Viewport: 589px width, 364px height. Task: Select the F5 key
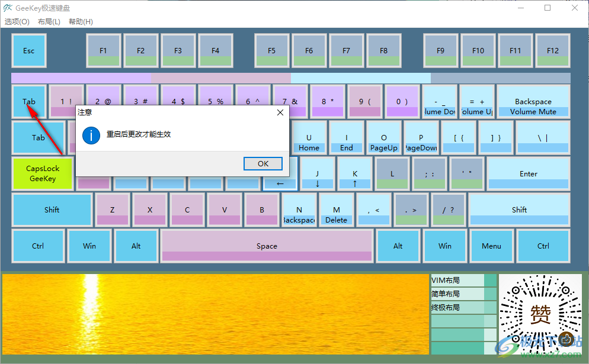[x=271, y=51]
